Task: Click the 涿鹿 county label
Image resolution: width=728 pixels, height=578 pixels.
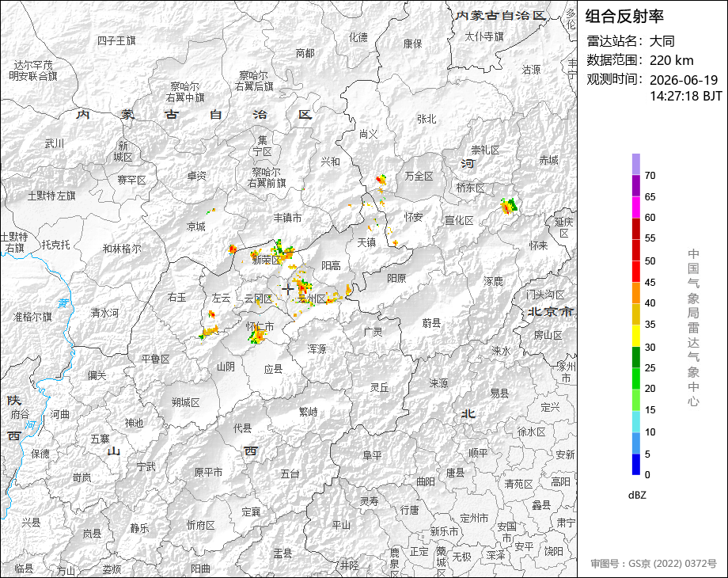Action: pos(493,281)
